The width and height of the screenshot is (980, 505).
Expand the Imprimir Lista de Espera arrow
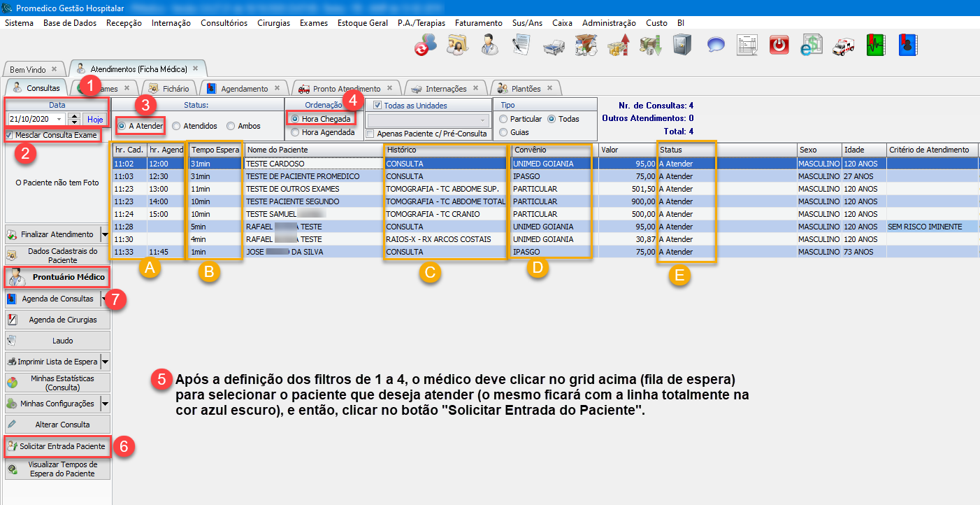click(105, 362)
